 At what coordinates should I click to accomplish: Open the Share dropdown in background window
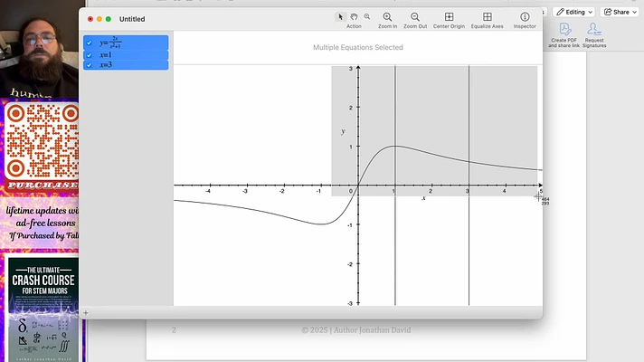tap(620, 12)
